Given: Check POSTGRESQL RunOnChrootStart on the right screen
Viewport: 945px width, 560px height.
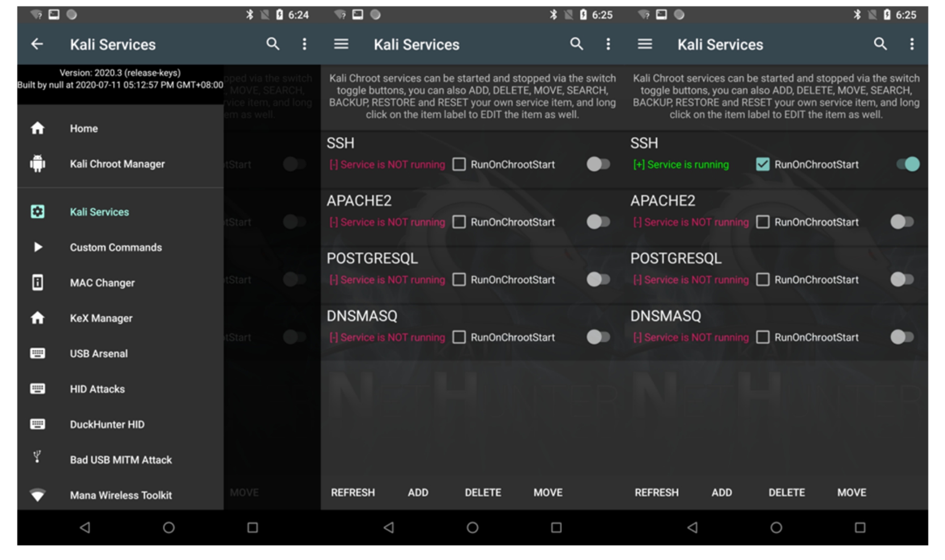Looking at the screenshot, I should point(763,280).
